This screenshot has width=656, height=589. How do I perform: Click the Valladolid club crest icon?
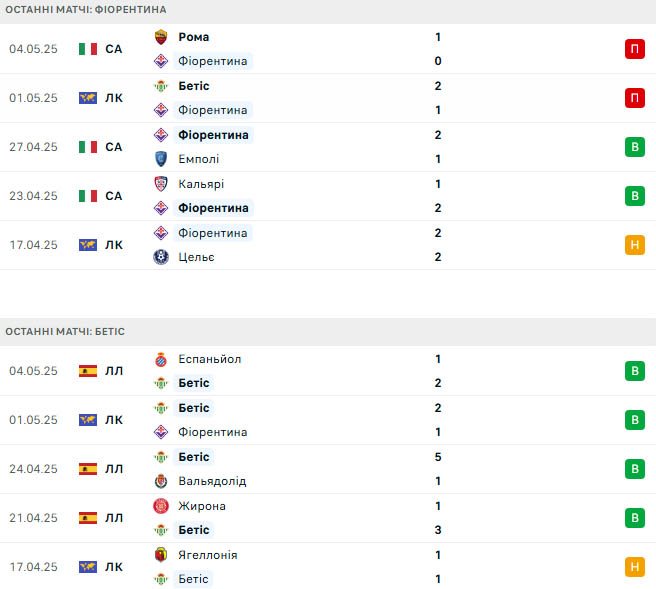point(161,481)
